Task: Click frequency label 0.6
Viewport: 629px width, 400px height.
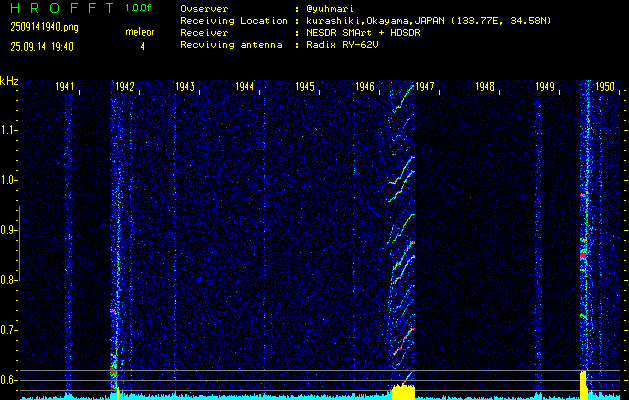Action: (7, 380)
